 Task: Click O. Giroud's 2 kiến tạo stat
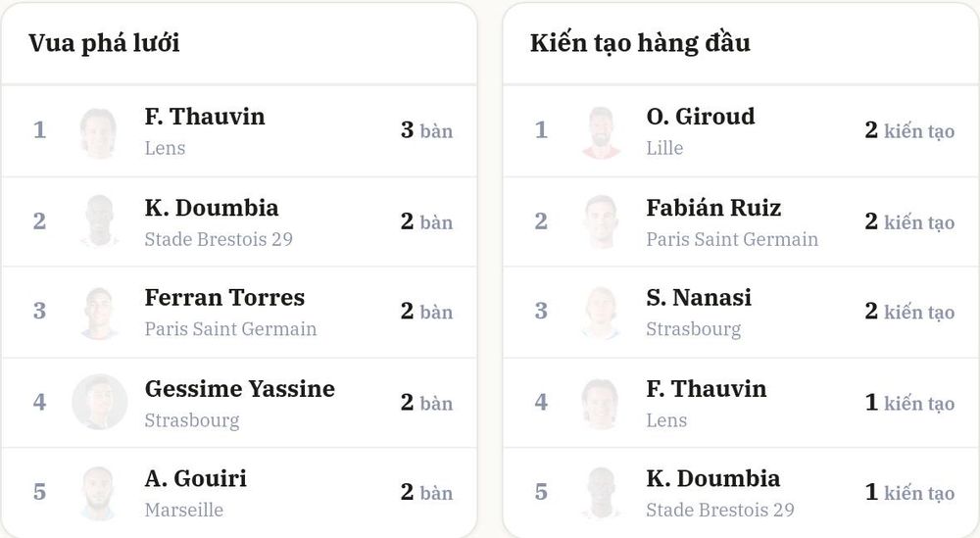click(x=909, y=130)
